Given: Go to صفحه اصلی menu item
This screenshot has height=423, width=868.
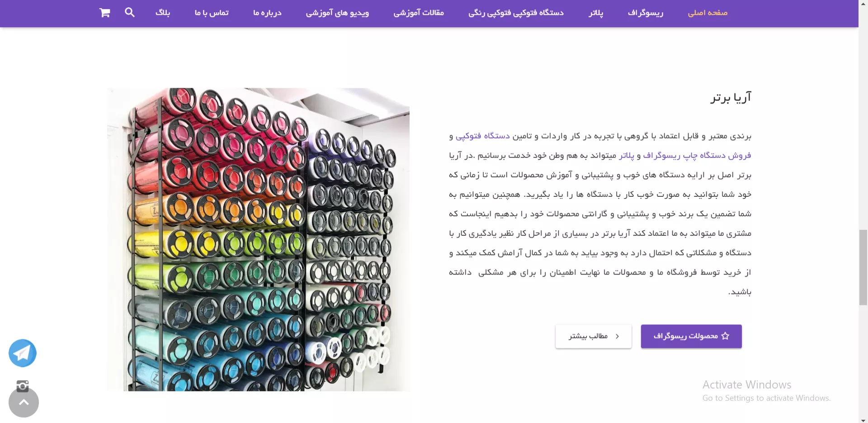Looking at the screenshot, I should click(x=708, y=13).
